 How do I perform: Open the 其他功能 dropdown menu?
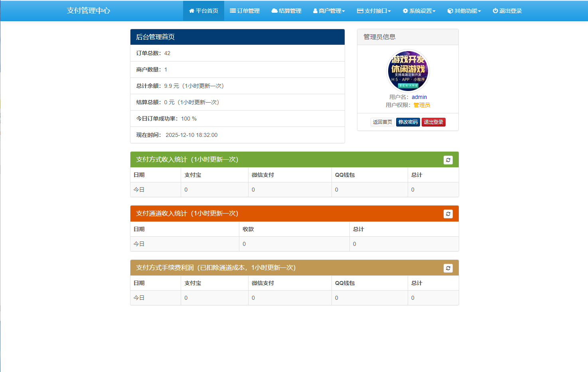464,11
